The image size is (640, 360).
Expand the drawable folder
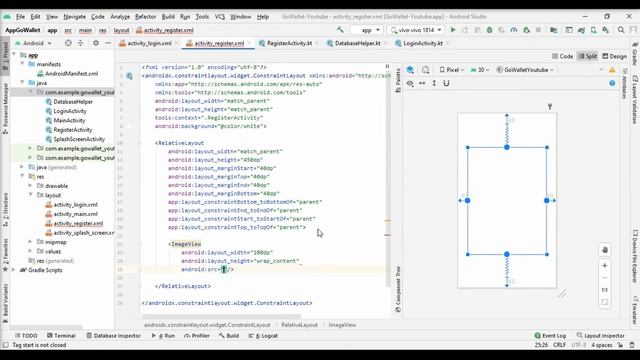[x=30, y=186]
